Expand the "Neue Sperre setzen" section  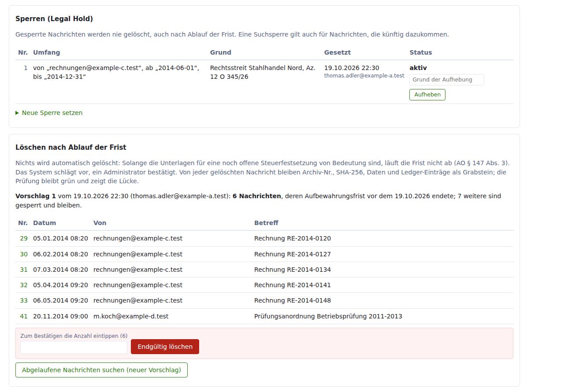[x=49, y=113]
